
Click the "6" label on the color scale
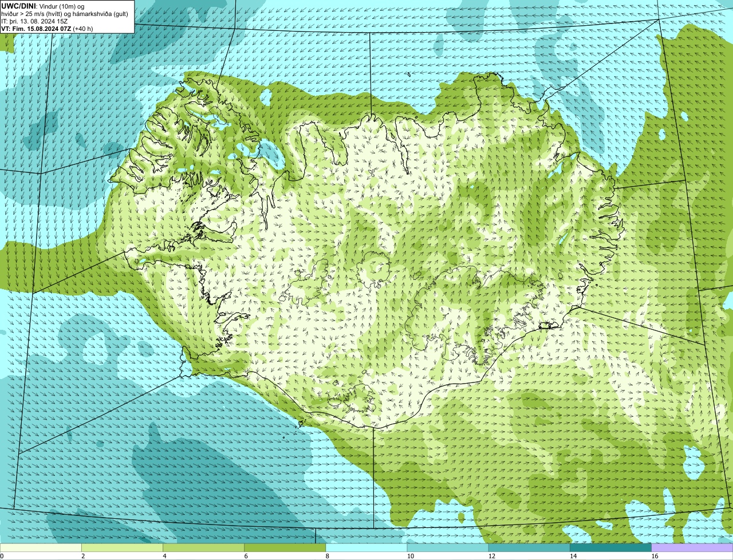point(246,556)
